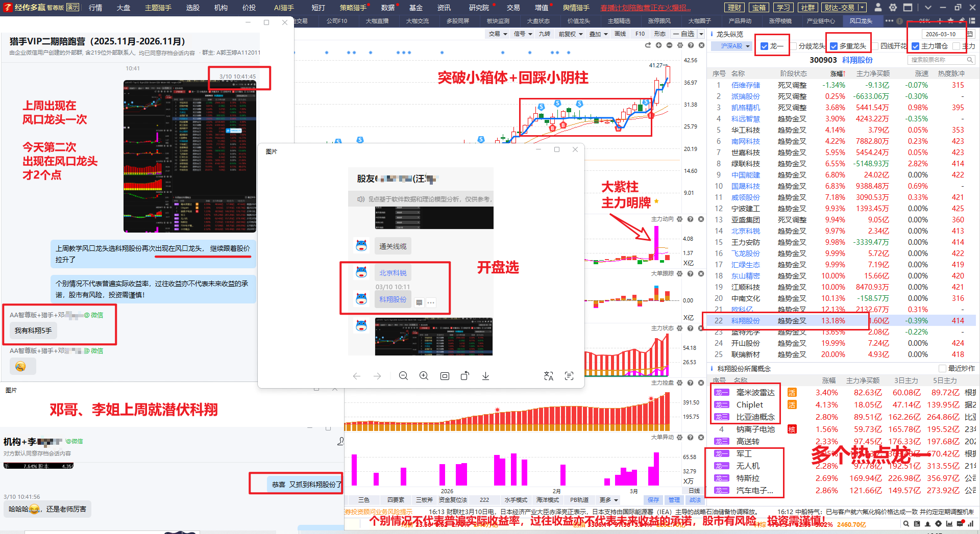Image resolution: width=980 pixels, height=534 pixels.
Task: Click the 保存 button below the chart
Action: [653, 500]
